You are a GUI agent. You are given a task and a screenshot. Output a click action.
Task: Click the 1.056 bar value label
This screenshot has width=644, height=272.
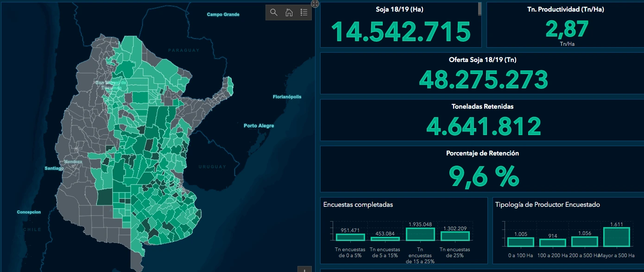585,234
